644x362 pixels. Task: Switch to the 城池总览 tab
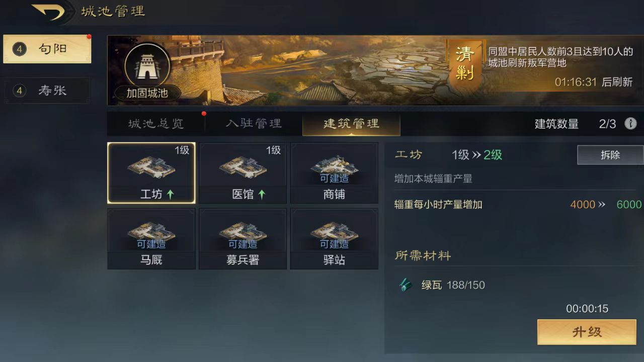click(x=156, y=124)
